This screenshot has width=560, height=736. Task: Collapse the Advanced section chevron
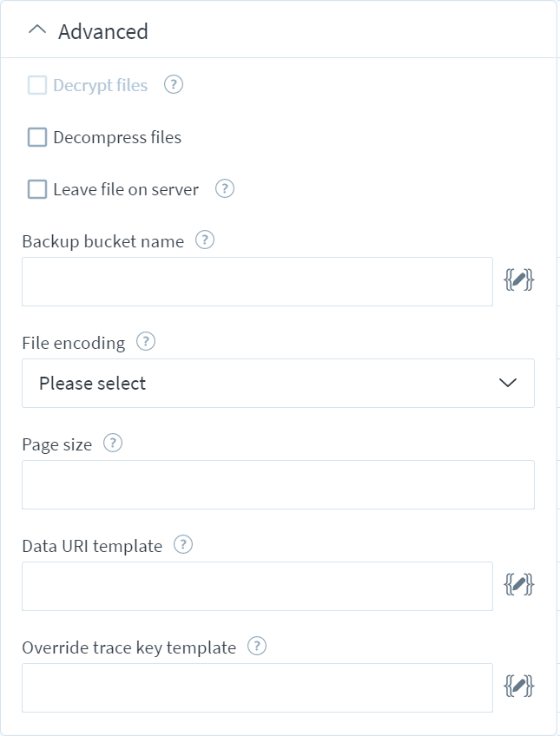tap(37, 30)
